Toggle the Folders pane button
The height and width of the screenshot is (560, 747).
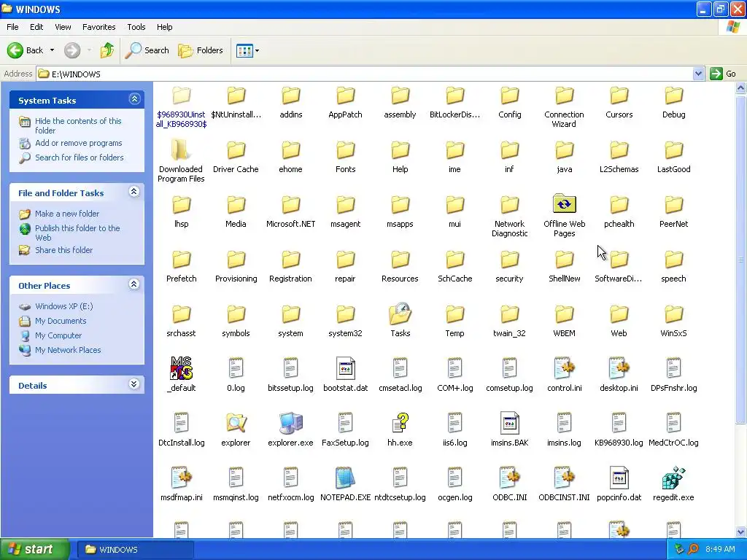pos(201,50)
